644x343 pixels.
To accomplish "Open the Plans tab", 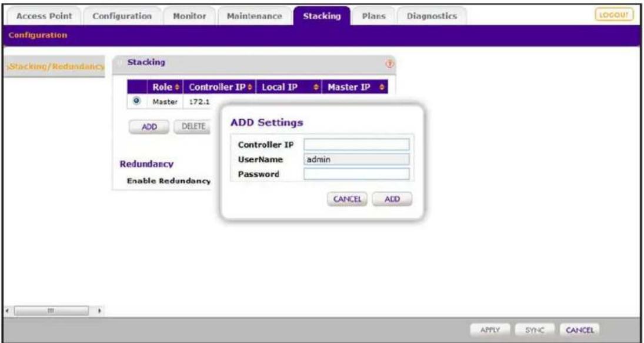I will pos(373,16).
